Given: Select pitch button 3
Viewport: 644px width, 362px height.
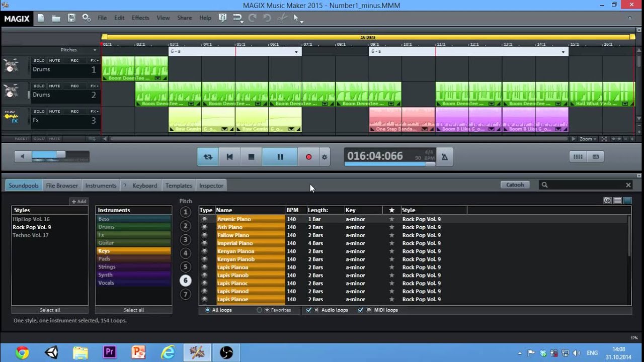Looking at the screenshot, I should (x=185, y=240).
